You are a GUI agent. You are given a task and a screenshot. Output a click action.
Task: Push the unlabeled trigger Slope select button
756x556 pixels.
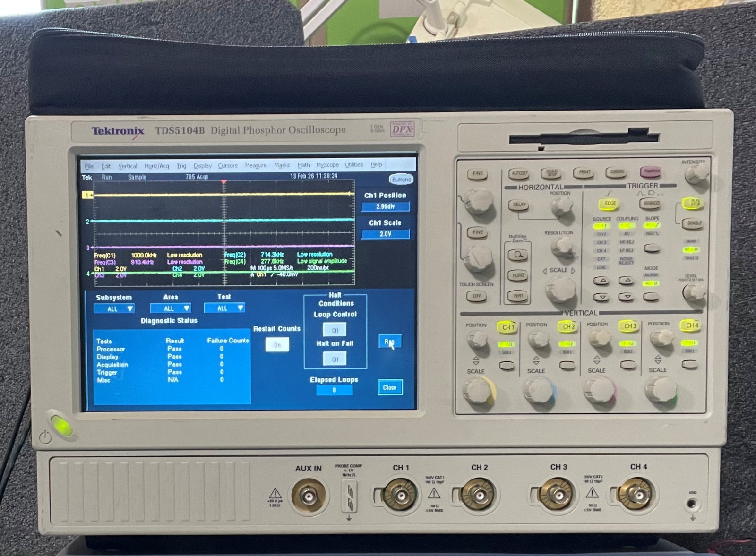[x=652, y=248]
